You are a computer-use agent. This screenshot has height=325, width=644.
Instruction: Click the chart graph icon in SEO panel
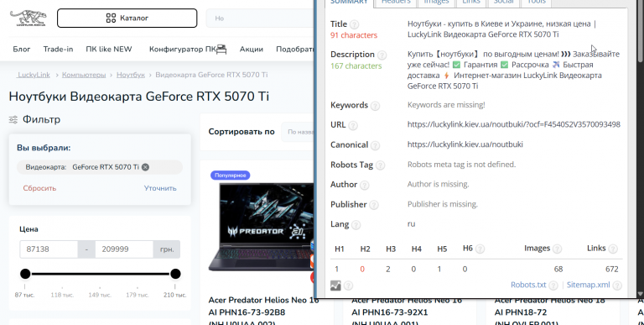pyautogui.click(x=335, y=285)
